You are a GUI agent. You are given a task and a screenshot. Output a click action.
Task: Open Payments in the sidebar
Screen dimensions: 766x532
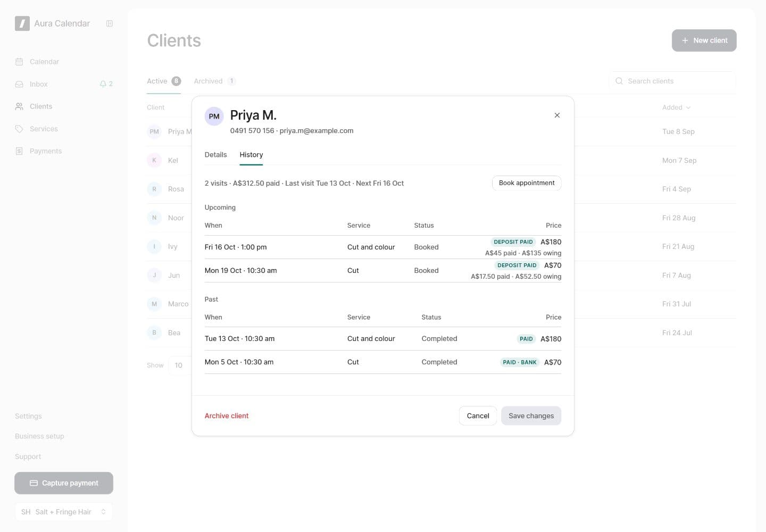click(x=64, y=151)
